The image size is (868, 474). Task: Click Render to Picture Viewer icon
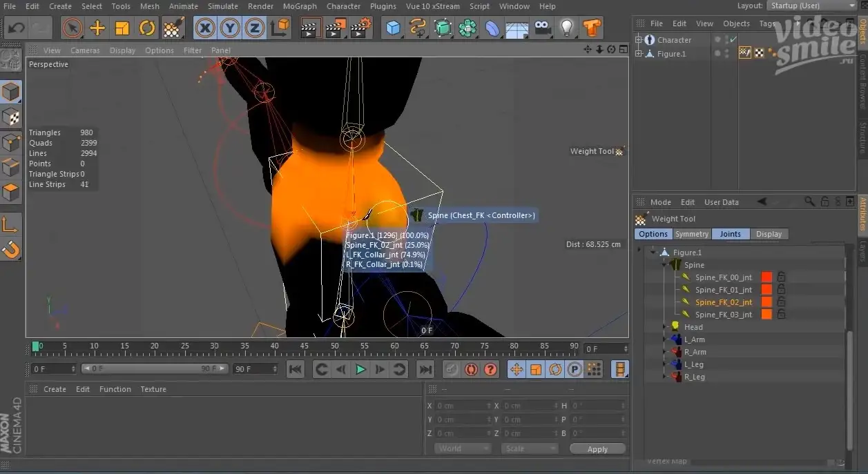(x=336, y=28)
